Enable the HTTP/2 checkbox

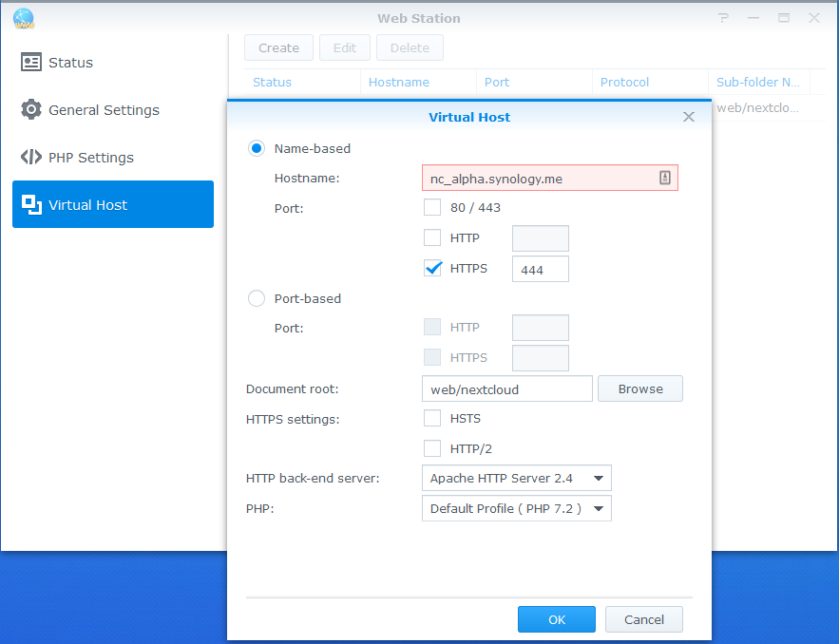point(432,448)
